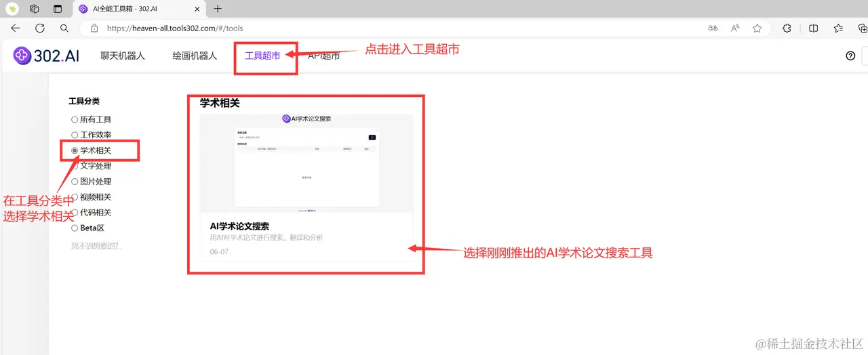868x355 pixels.
Task: Open the Edge workspaces icon
Action: click(x=35, y=9)
